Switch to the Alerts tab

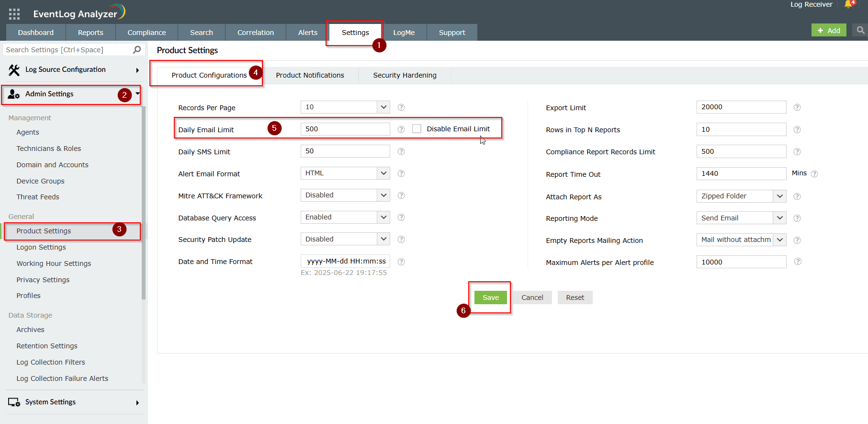[308, 33]
